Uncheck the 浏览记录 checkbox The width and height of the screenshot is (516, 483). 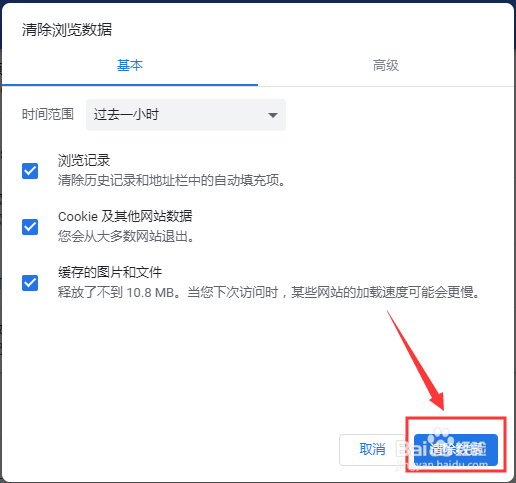(x=30, y=171)
